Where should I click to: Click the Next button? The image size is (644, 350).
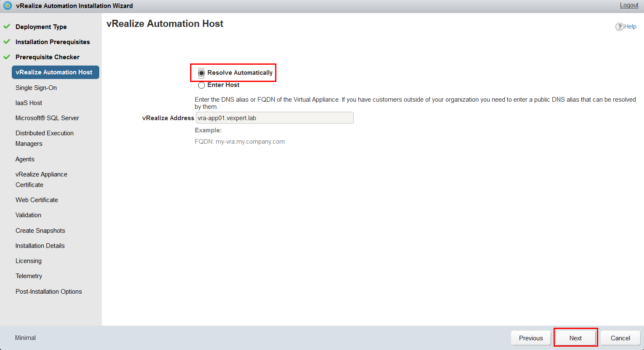(575, 338)
